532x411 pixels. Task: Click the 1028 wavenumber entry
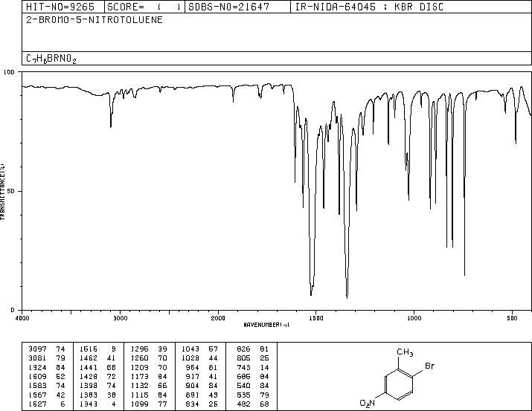[190, 358]
